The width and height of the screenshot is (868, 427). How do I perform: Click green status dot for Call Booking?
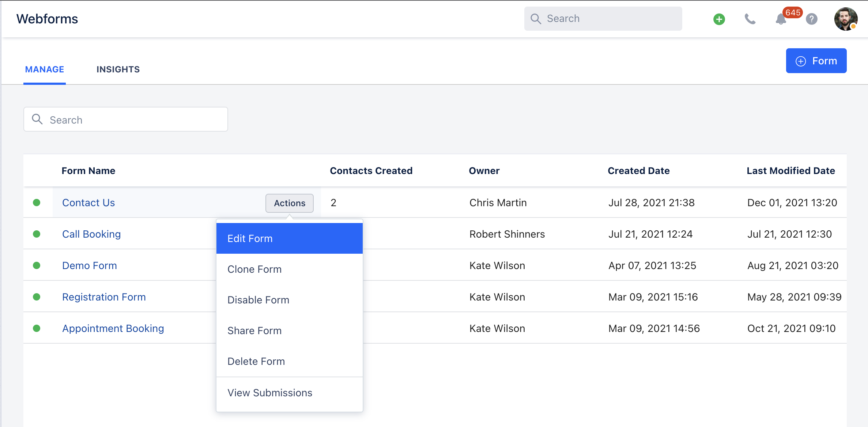tap(37, 234)
